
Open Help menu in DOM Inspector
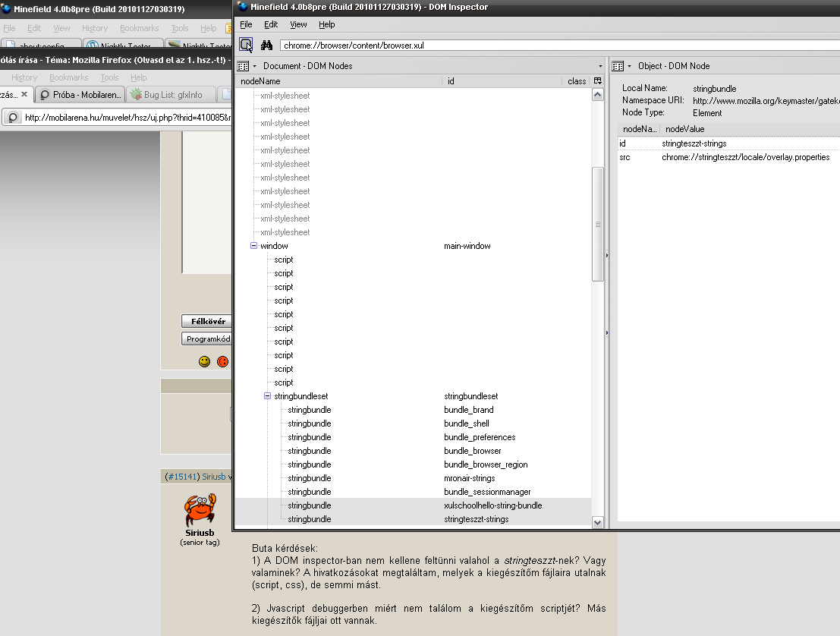click(327, 24)
